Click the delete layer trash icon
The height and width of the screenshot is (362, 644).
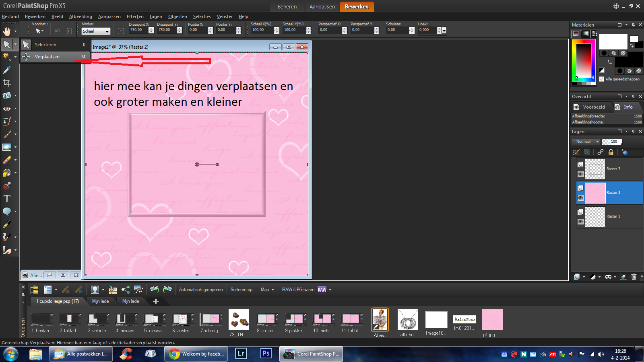click(x=634, y=277)
